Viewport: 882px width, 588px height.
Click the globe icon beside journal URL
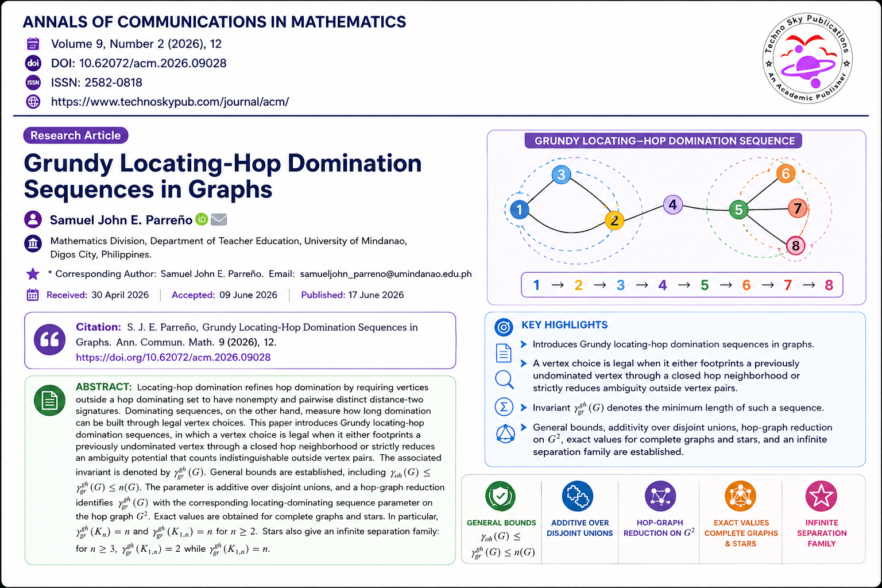(33, 102)
